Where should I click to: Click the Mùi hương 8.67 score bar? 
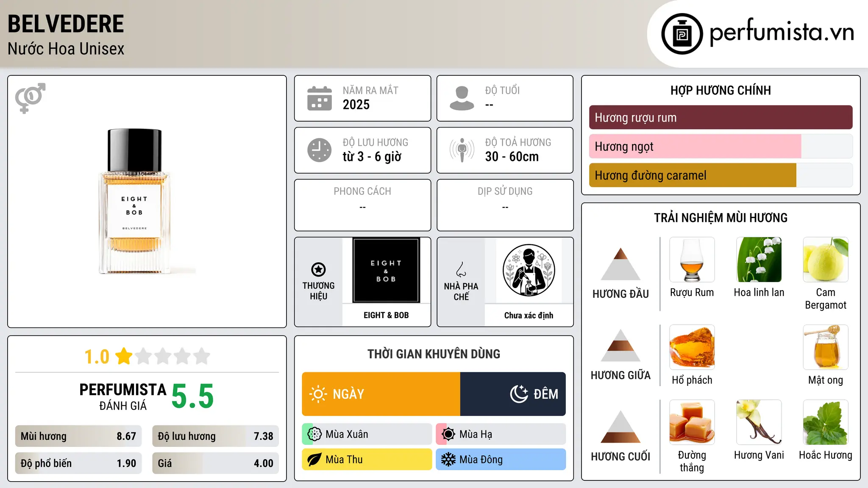click(78, 436)
